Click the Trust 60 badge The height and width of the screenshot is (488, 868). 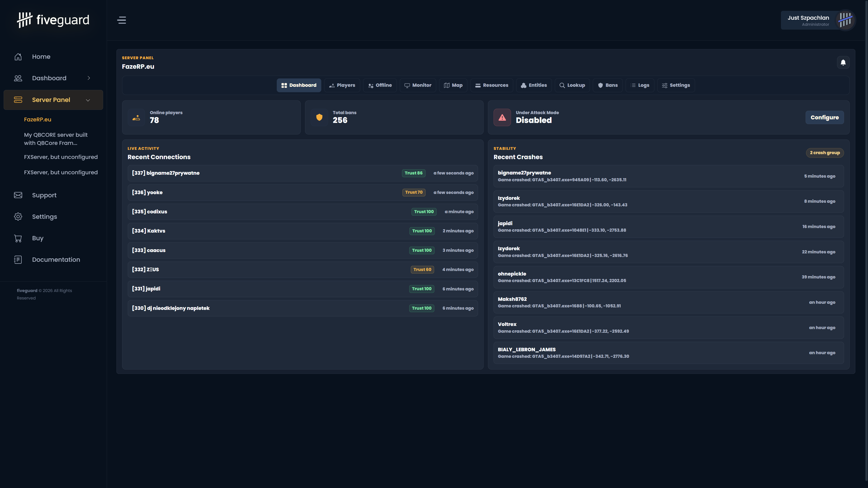point(422,269)
